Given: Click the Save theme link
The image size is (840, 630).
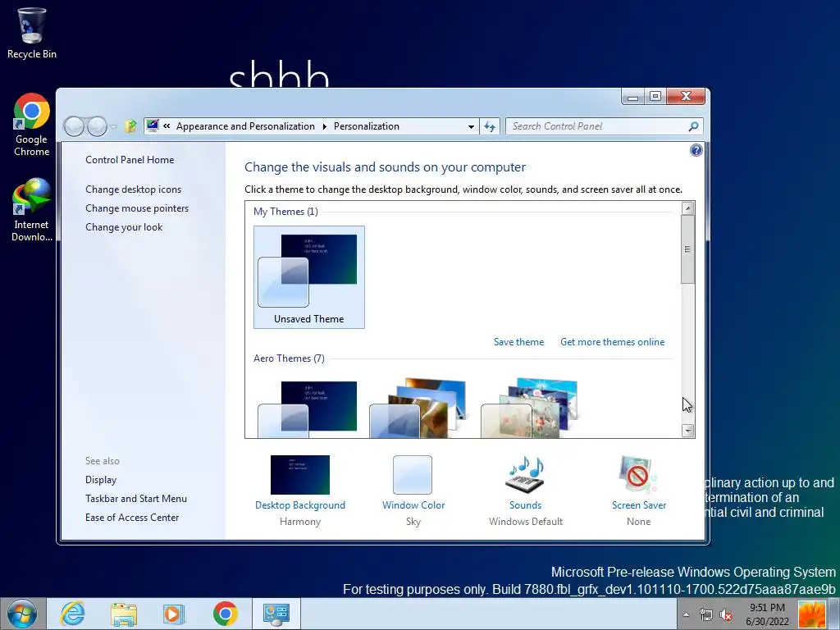Looking at the screenshot, I should click(518, 342).
